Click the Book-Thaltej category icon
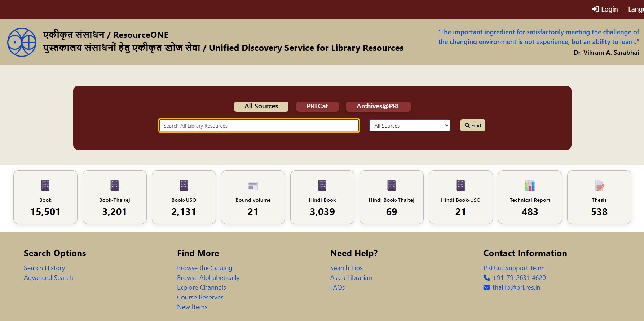The height and width of the screenshot is (321, 644). (115, 186)
